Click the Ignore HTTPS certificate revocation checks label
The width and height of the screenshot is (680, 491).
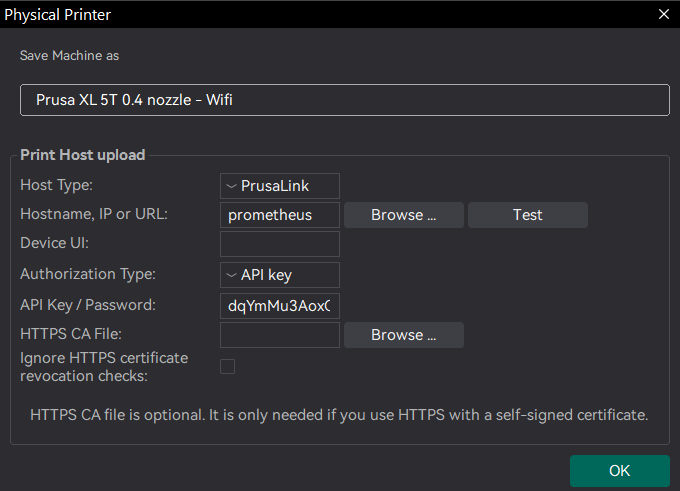pos(104,366)
